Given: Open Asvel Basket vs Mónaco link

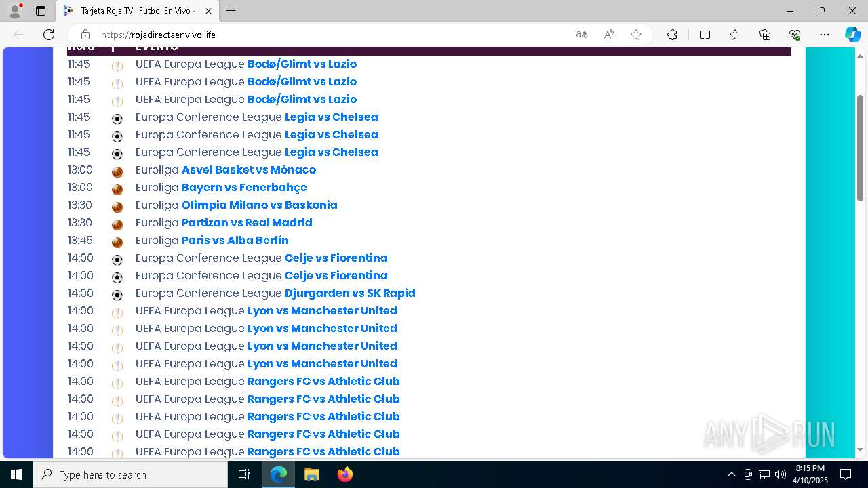Looking at the screenshot, I should click(249, 169).
